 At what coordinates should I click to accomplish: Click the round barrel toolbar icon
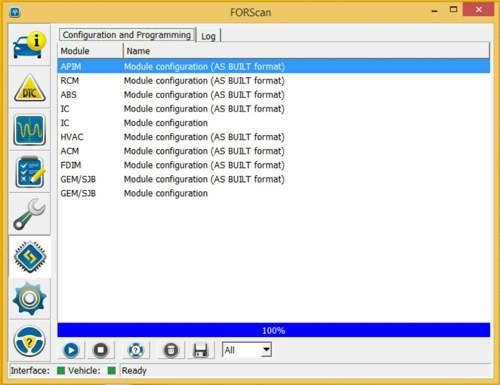[171, 350]
